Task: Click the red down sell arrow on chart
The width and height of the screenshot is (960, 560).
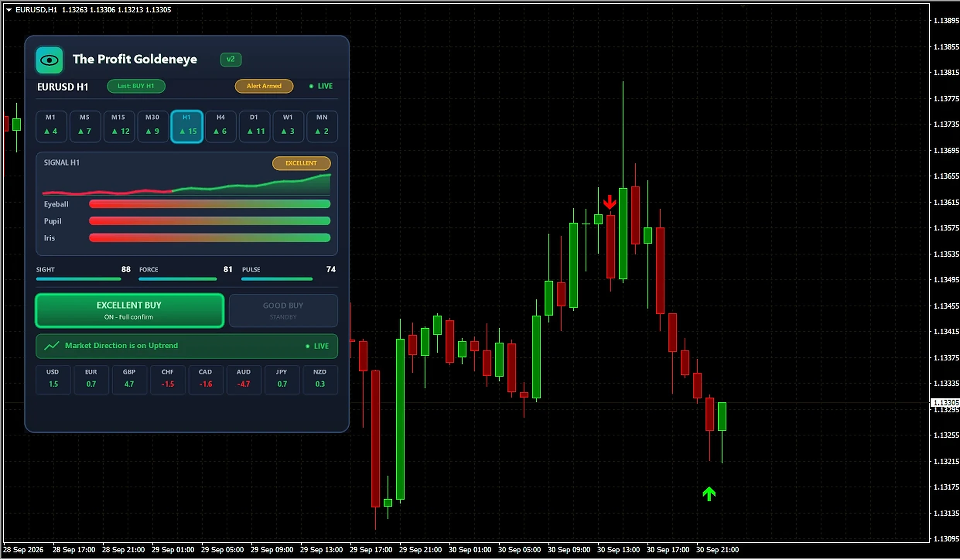Action: pos(610,202)
